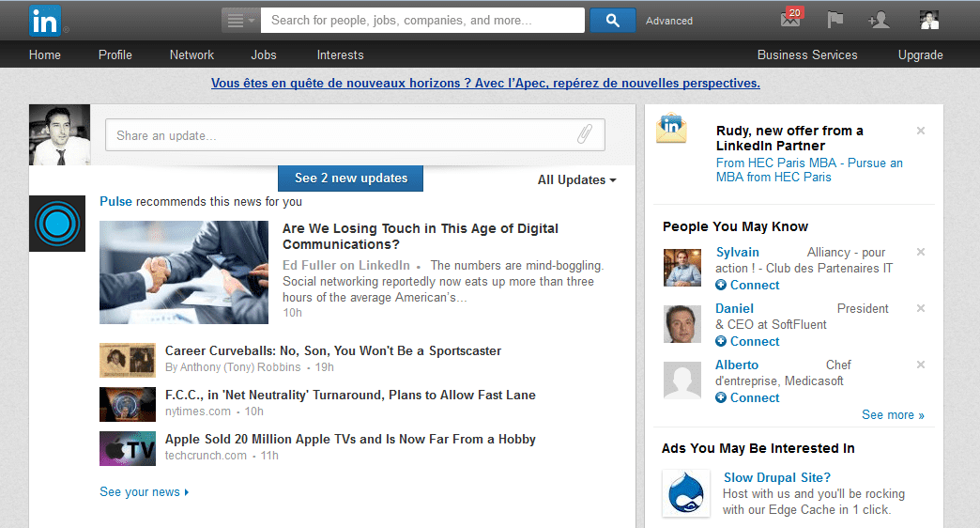Open the messages inbox envelope icon
This screenshot has width=980, height=528.
click(790, 19)
